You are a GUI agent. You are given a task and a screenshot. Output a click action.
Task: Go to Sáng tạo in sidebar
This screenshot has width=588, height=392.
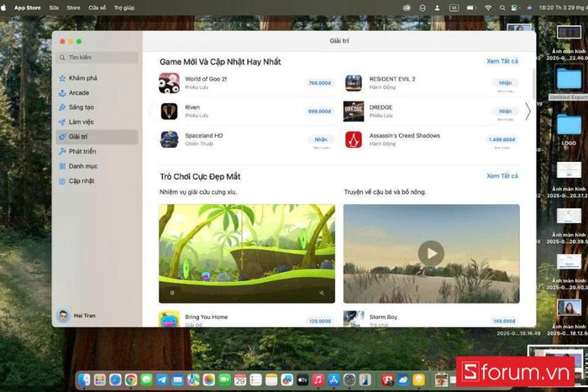tap(97, 107)
